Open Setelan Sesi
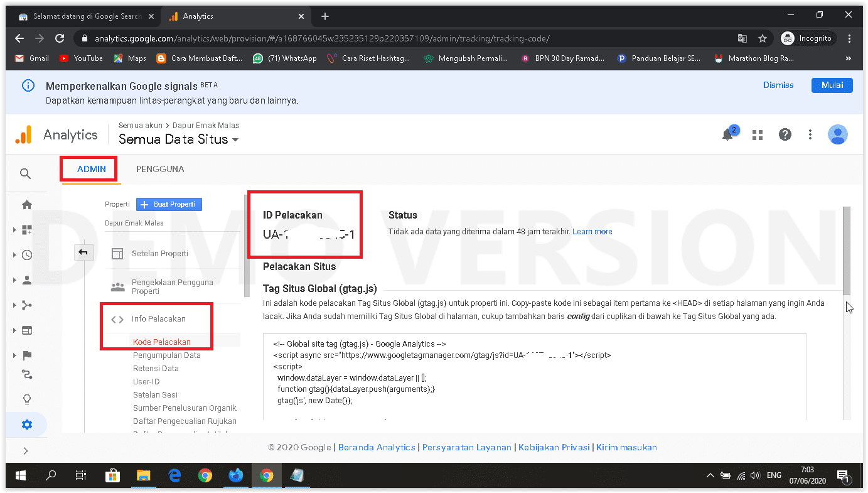The width and height of the screenshot is (868, 493). (x=155, y=395)
